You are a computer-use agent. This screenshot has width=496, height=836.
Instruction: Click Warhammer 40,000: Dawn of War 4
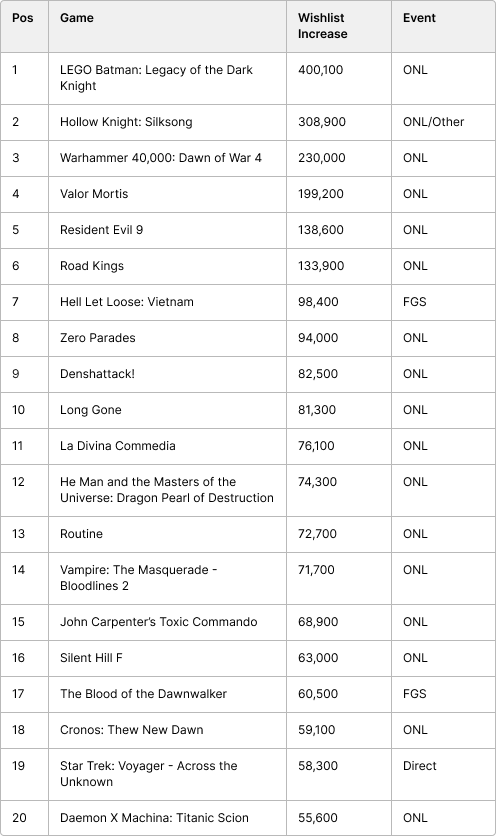coord(161,158)
